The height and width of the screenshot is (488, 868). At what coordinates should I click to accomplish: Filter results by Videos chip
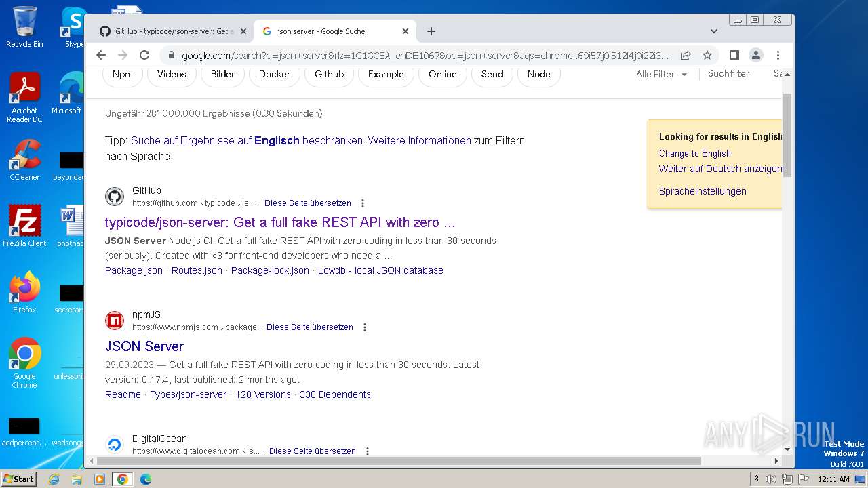(x=172, y=75)
